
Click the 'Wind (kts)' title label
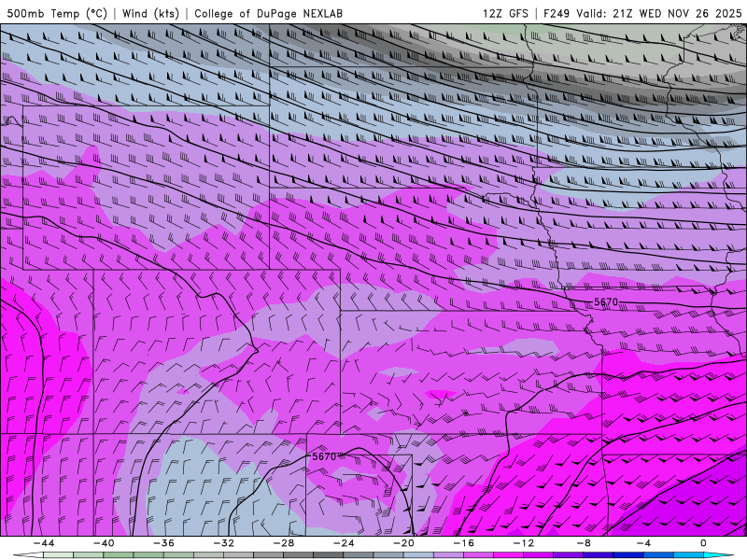coord(150,13)
